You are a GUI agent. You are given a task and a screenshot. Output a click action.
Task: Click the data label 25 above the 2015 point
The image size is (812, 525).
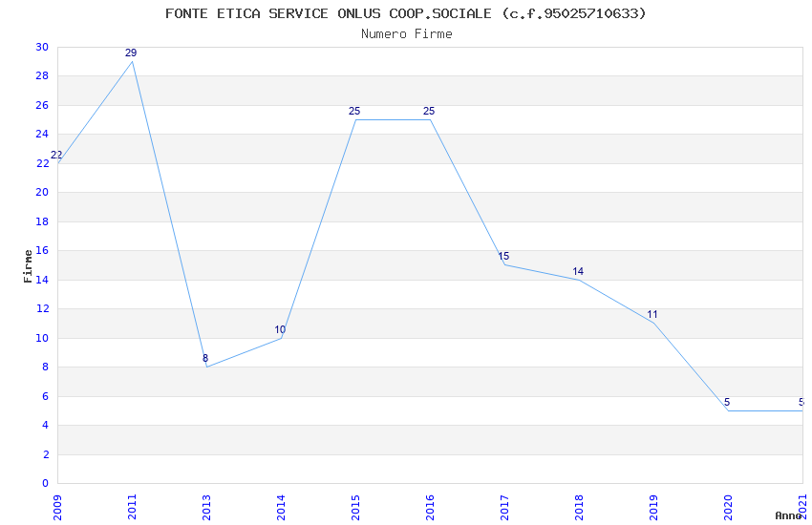(x=354, y=112)
